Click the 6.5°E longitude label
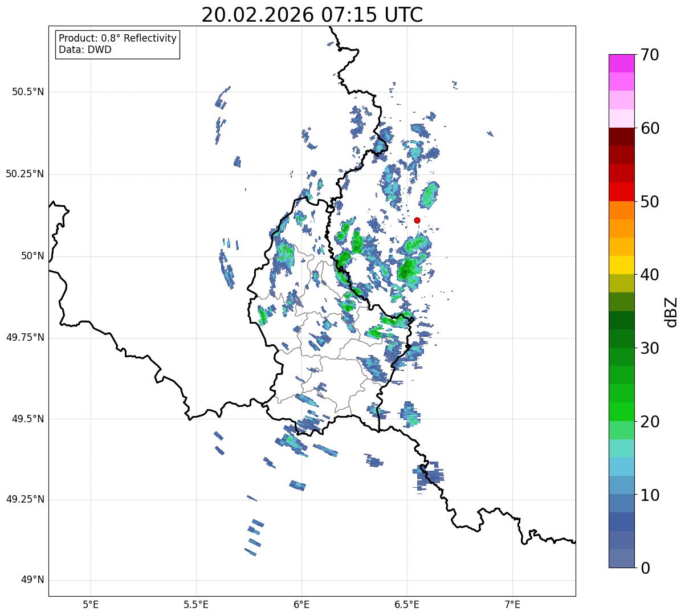 point(407,604)
